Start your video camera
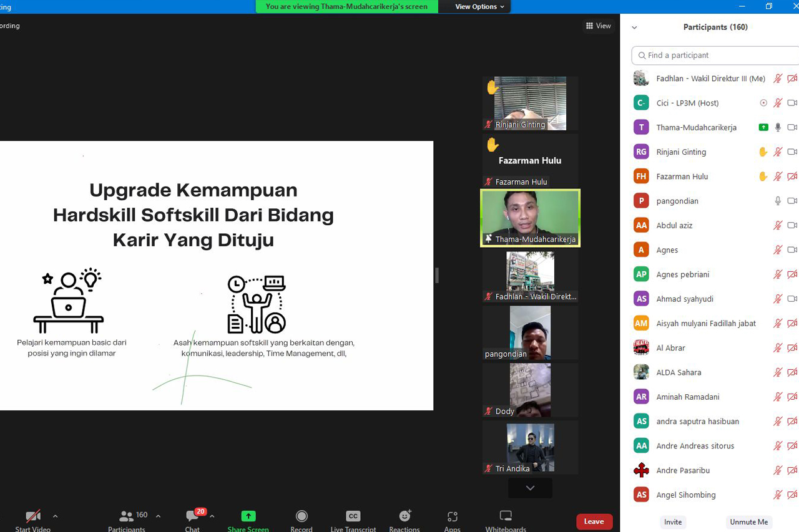This screenshot has width=799, height=532. (x=32, y=521)
